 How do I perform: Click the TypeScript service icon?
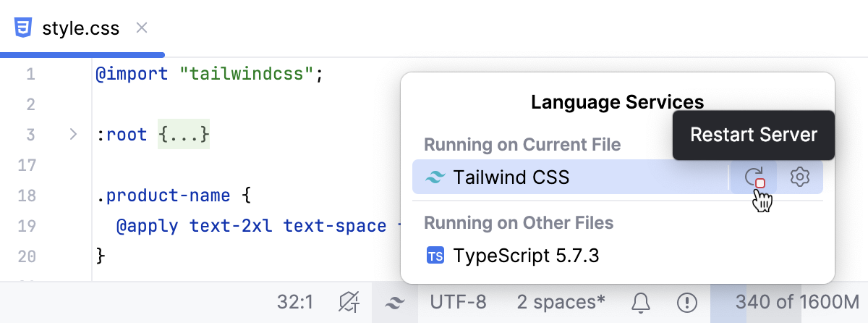(435, 256)
